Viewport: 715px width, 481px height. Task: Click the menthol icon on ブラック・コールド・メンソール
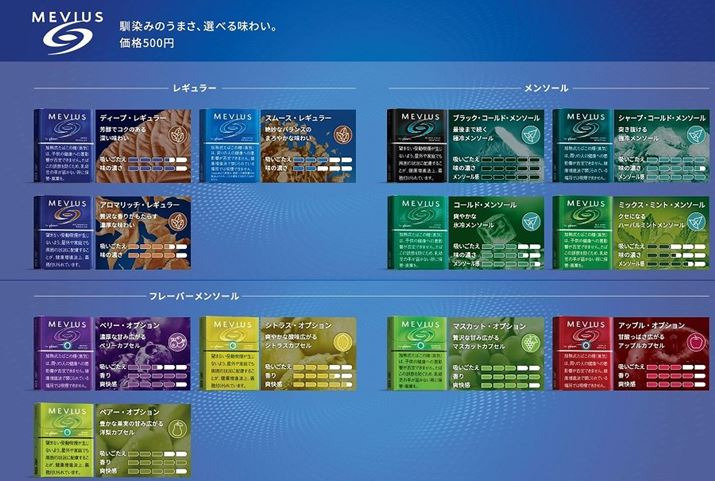[x=530, y=135]
